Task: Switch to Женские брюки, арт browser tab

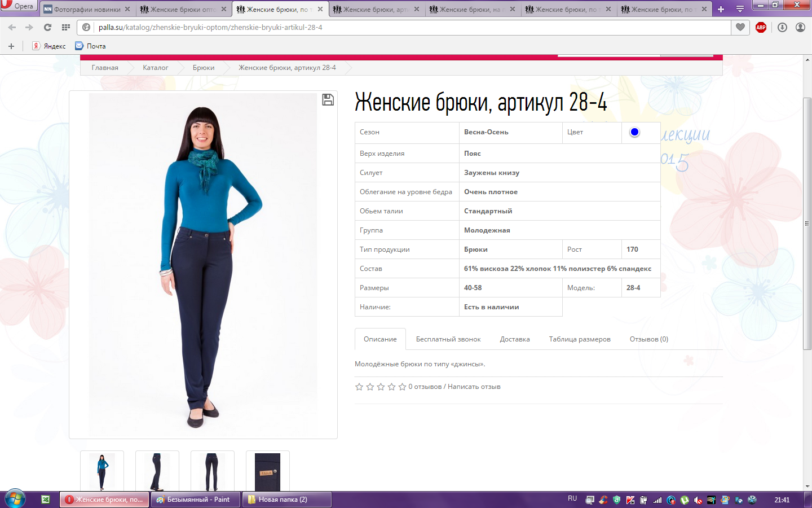Action: coord(376,9)
